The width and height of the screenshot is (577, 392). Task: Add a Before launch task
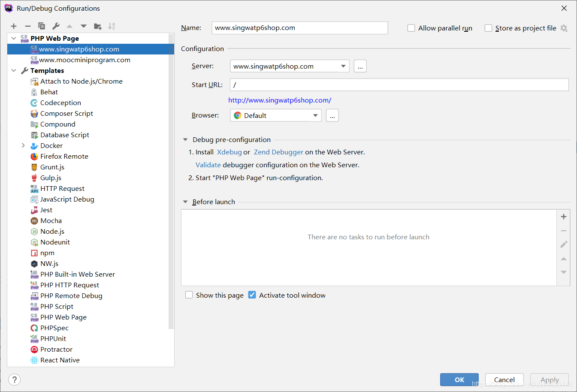click(x=563, y=217)
